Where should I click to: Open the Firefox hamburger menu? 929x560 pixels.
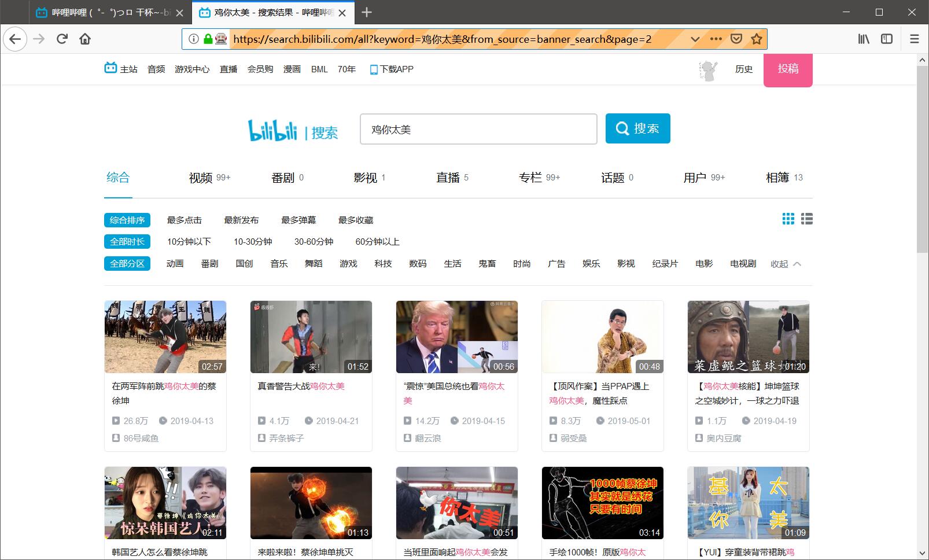915,39
